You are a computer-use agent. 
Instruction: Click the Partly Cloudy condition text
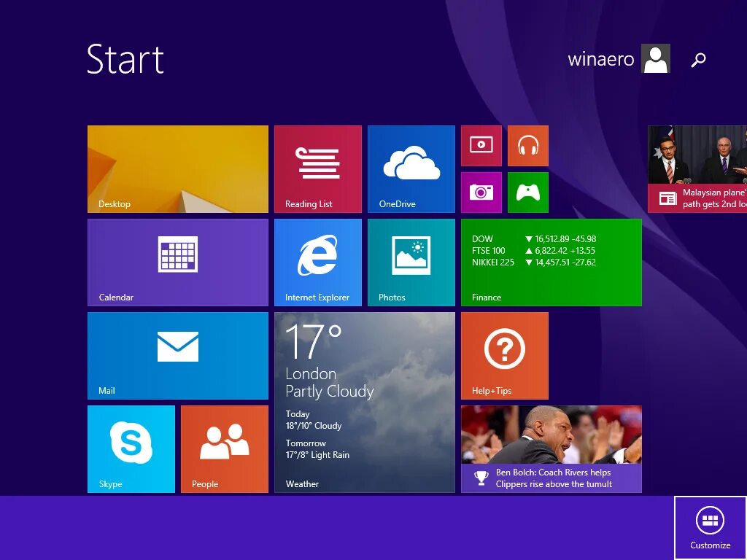pyautogui.click(x=329, y=392)
